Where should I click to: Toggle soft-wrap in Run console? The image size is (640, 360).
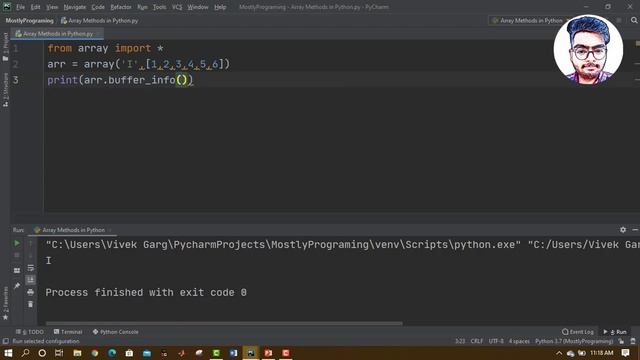(x=31, y=268)
